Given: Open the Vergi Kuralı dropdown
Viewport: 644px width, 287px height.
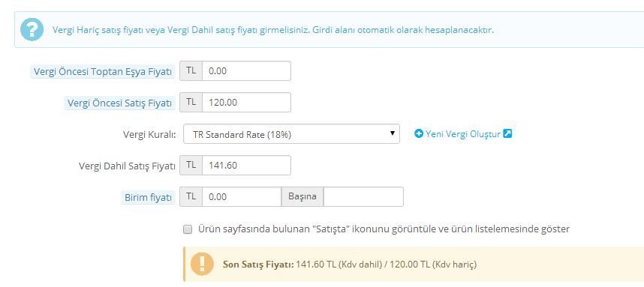Looking at the screenshot, I should 290,134.
